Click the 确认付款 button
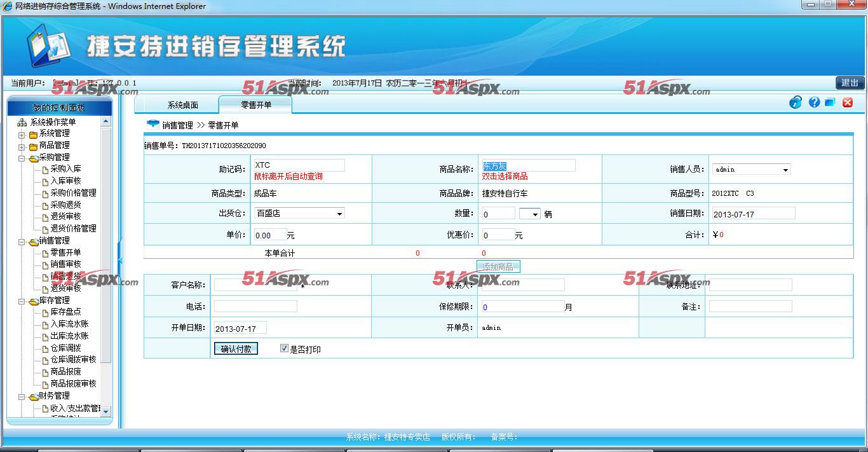Image resolution: width=868 pixels, height=452 pixels. pos(236,349)
